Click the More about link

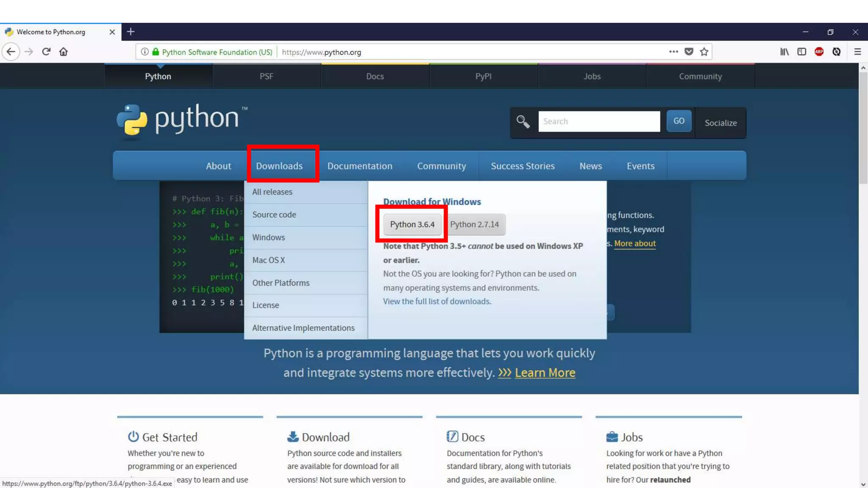coord(635,244)
